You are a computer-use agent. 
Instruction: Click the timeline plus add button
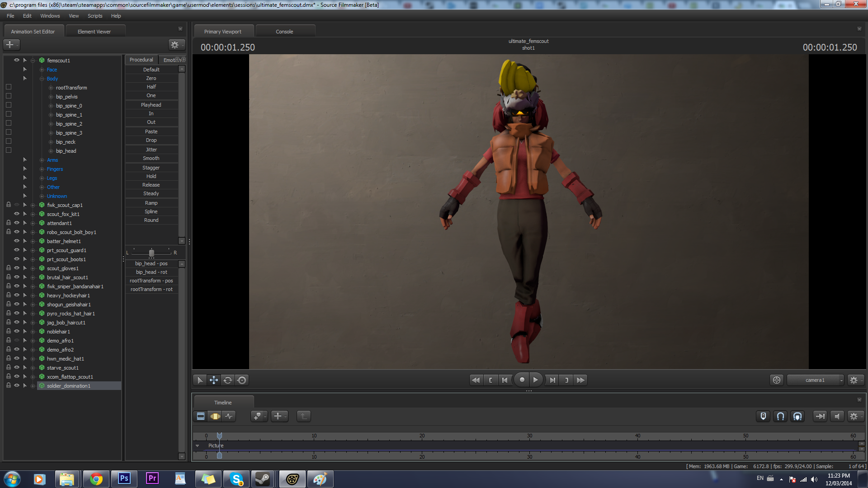point(279,416)
